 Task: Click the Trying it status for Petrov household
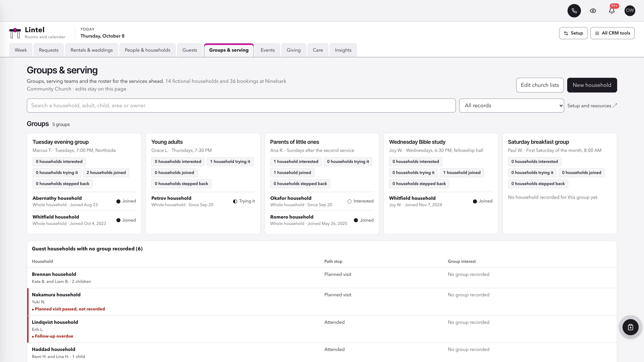point(244,201)
